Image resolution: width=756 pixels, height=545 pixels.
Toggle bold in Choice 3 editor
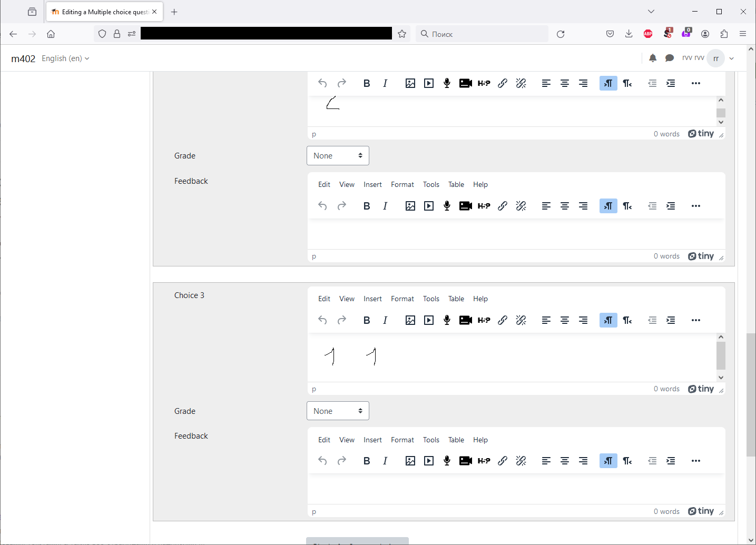[x=367, y=320]
